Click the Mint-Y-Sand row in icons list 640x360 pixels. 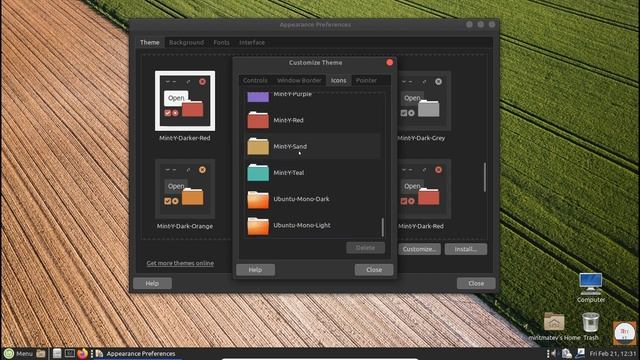(313, 147)
